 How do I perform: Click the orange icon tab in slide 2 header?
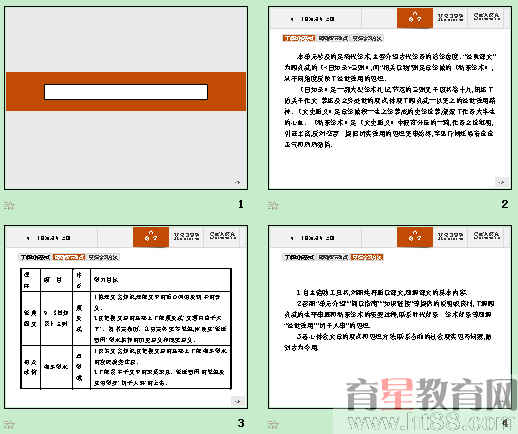[x=415, y=18]
